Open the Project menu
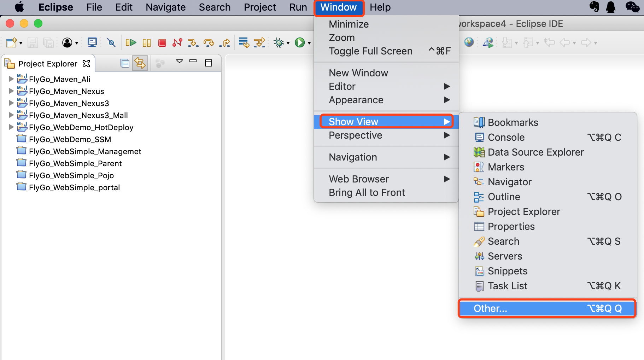The width and height of the screenshot is (644, 360). (260, 7)
